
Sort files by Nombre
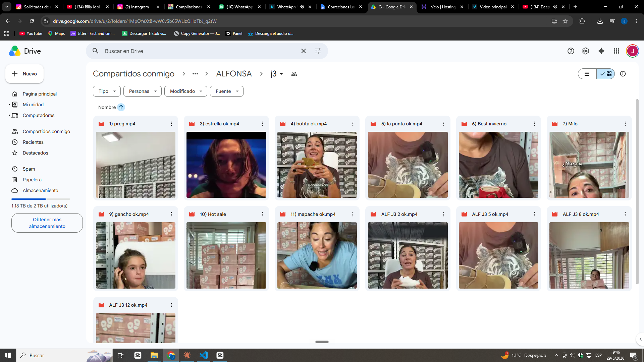point(107,107)
